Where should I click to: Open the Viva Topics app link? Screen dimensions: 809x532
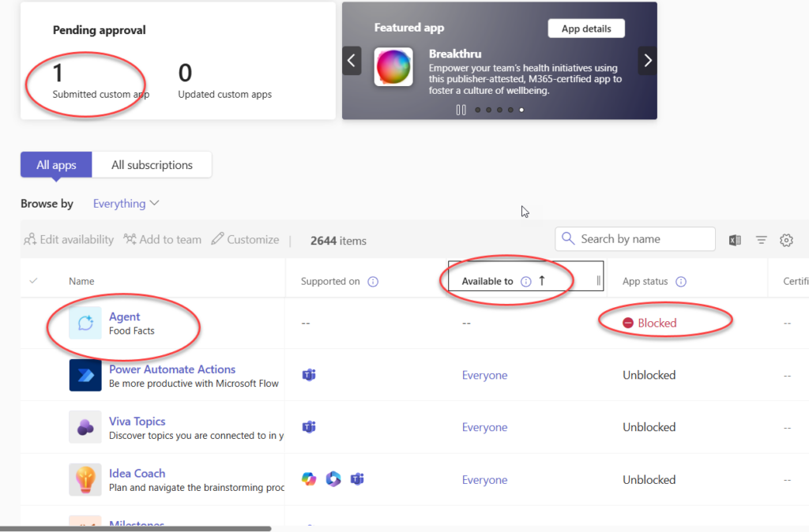pos(137,421)
